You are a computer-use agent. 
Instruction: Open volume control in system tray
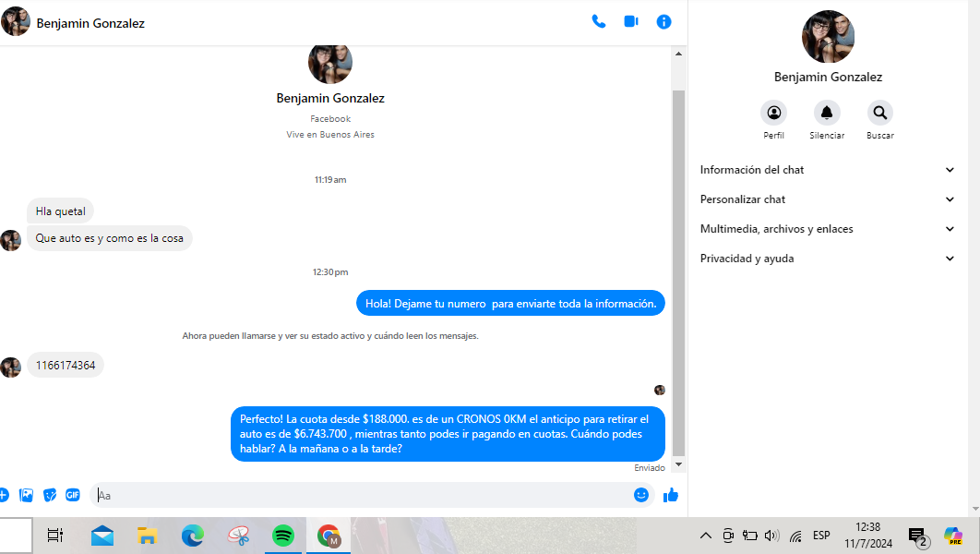point(771,536)
